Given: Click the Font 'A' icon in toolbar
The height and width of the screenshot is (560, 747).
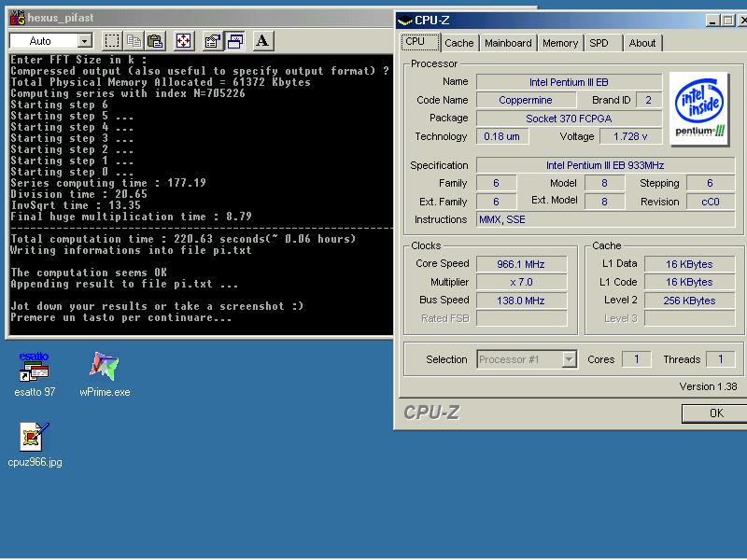Looking at the screenshot, I should point(262,41).
